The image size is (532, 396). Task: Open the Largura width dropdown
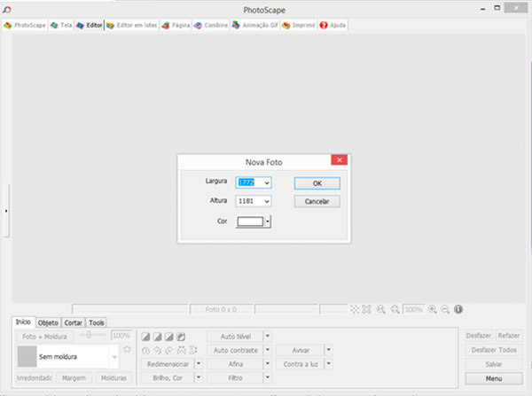(267, 182)
